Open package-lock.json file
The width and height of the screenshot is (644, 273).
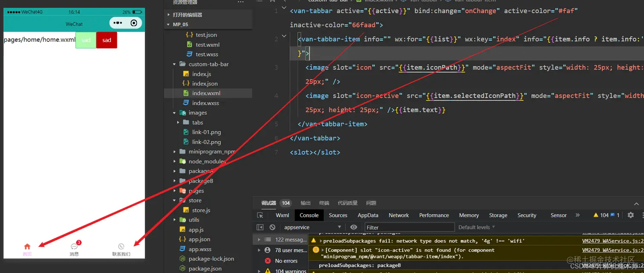pyautogui.click(x=211, y=259)
